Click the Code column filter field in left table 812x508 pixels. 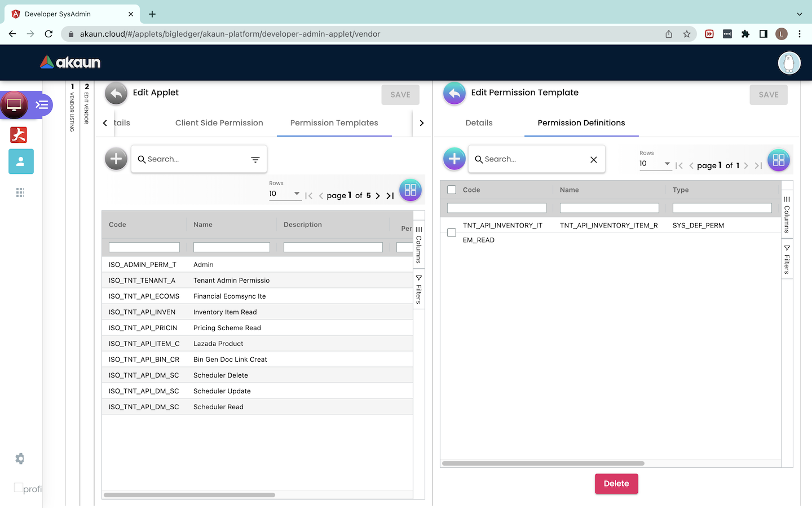point(144,247)
